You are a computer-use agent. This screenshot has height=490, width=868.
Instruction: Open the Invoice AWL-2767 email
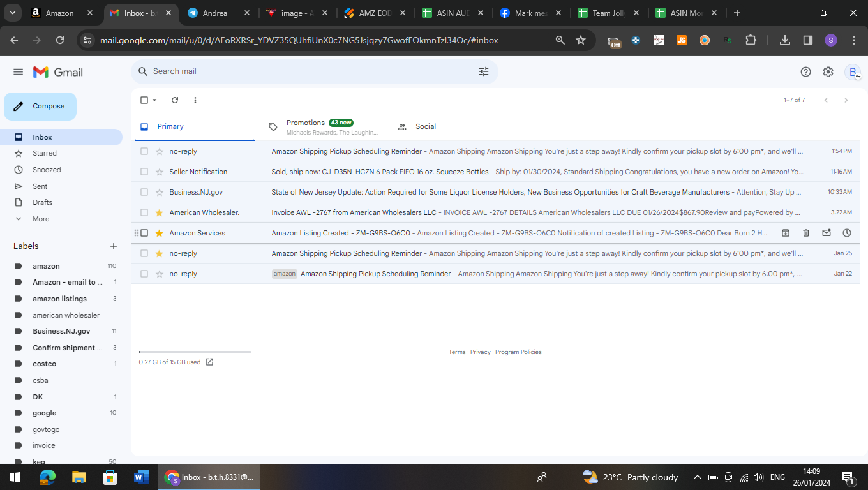[x=495, y=212]
